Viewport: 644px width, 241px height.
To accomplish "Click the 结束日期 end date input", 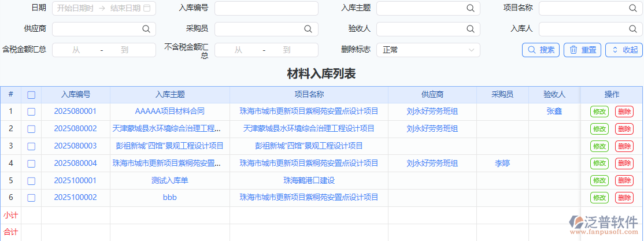I will pyautogui.click(x=125, y=8).
